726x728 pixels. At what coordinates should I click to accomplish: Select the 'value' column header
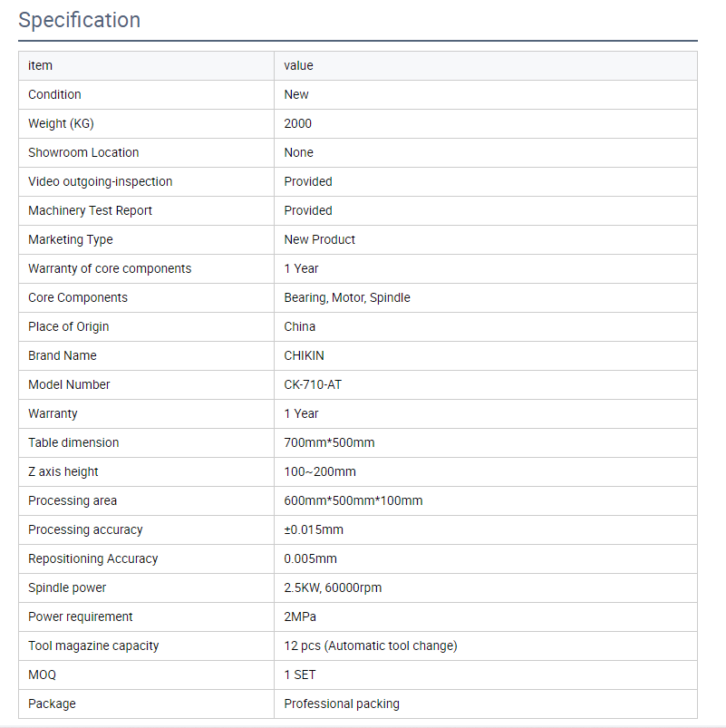click(x=298, y=65)
